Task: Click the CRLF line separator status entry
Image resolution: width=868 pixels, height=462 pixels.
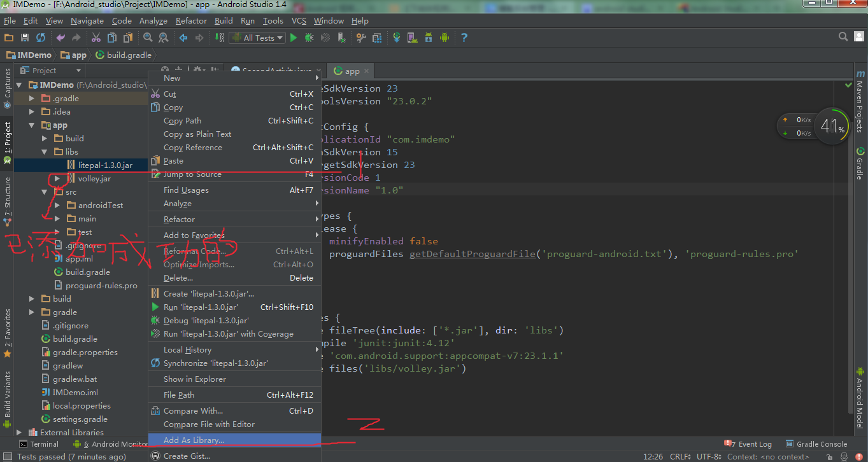Action: coord(680,456)
